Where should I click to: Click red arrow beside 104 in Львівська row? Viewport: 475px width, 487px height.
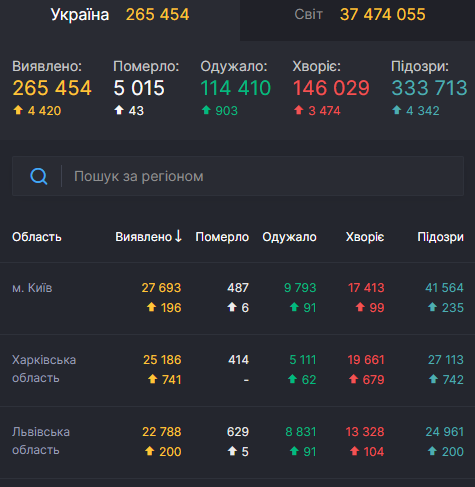pos(354,451)
